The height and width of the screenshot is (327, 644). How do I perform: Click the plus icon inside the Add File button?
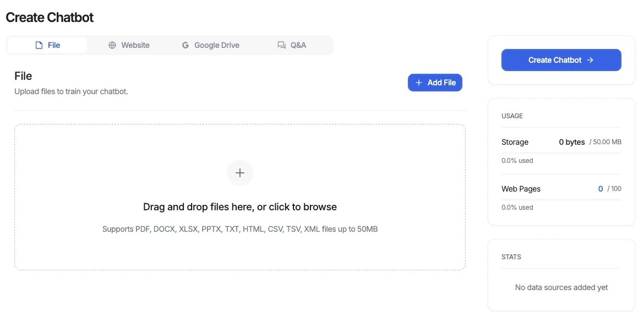tap(419, 82)
